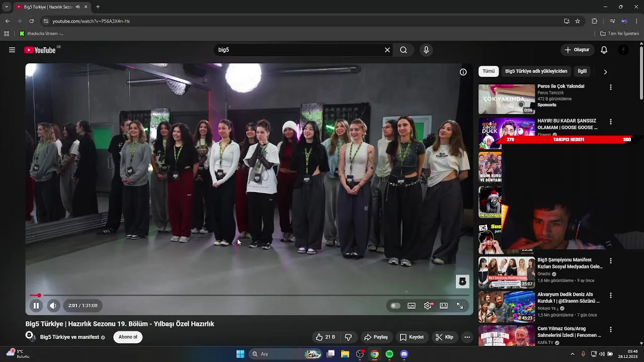
Task: Open player settings gear
Action: [x=428, y=306]
